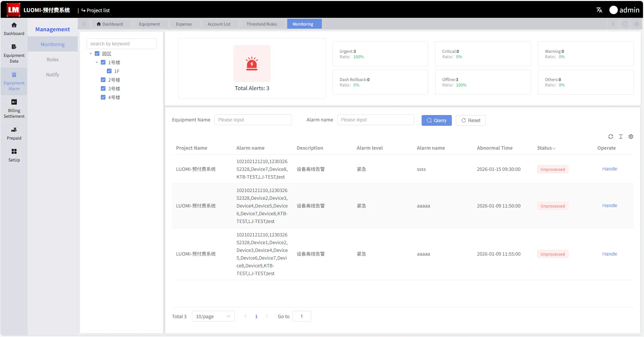Screen dimensions: 644x337
Task: Click the language translate icon
Action: (x=599, y=10)
